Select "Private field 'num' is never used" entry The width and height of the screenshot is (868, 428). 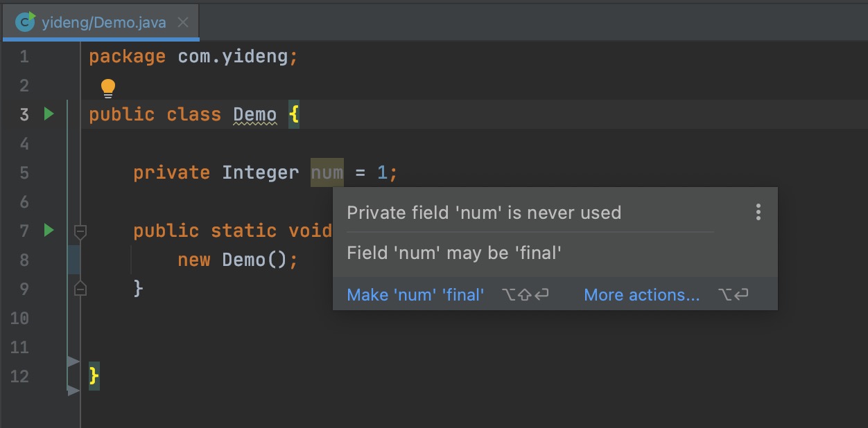(x=483, y=213)
